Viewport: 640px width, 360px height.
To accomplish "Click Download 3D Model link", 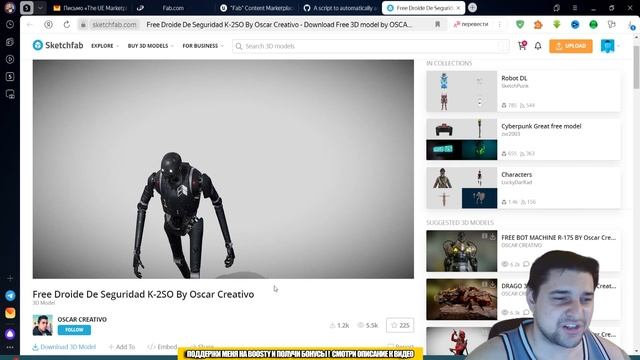I will (x=64, y=347).
